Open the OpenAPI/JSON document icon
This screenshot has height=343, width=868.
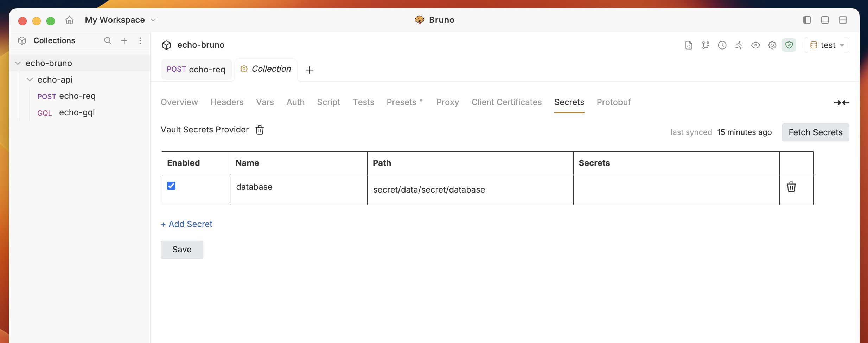pos(689,45)
